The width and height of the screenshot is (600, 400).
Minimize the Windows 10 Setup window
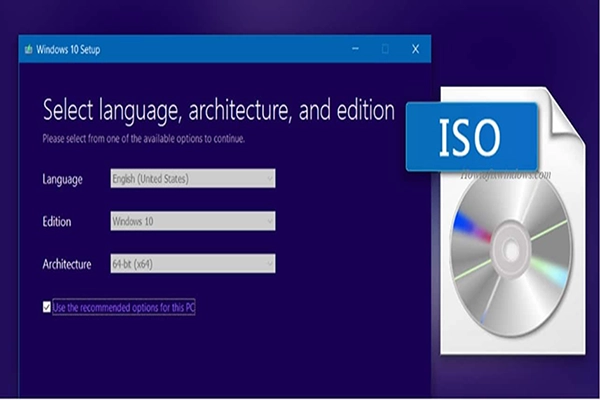tap(354, 48)
